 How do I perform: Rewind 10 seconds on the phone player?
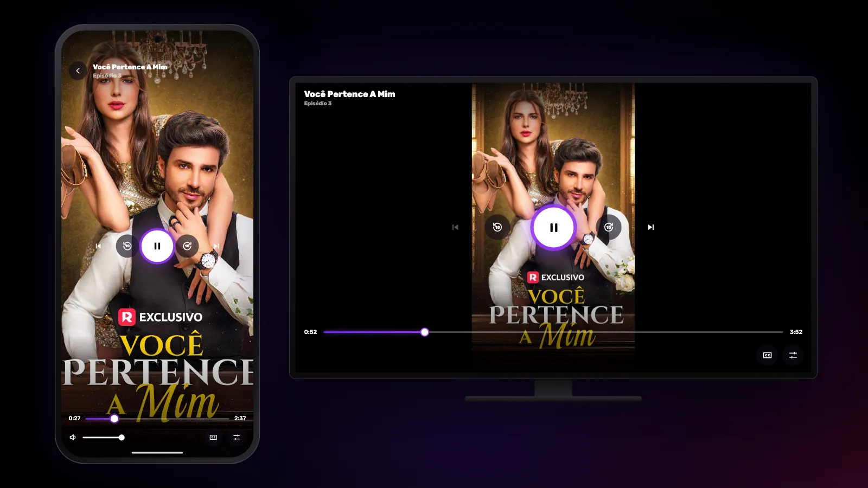tap(127, 246)
